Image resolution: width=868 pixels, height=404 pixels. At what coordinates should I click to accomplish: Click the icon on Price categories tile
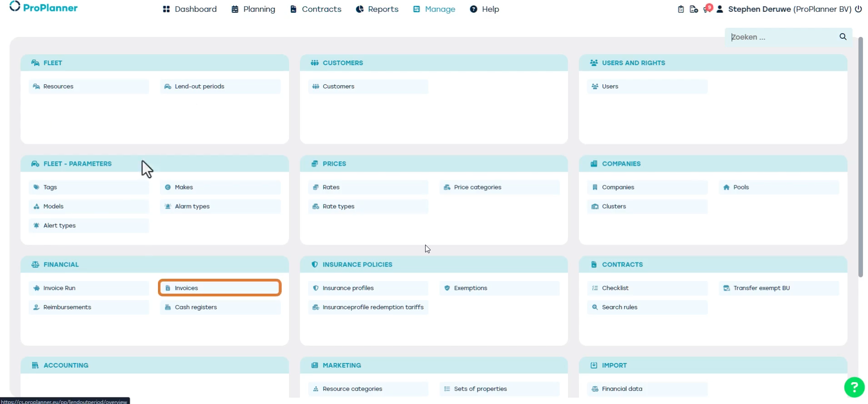447,187
